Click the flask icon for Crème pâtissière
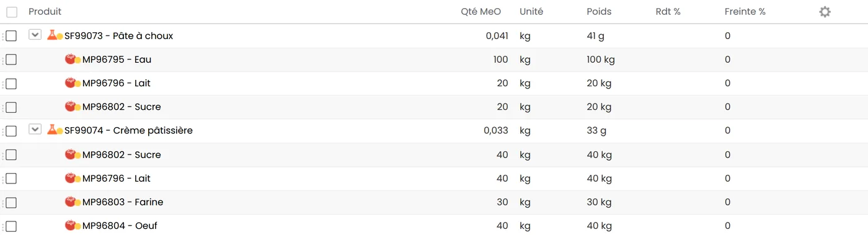 point(52,130)
